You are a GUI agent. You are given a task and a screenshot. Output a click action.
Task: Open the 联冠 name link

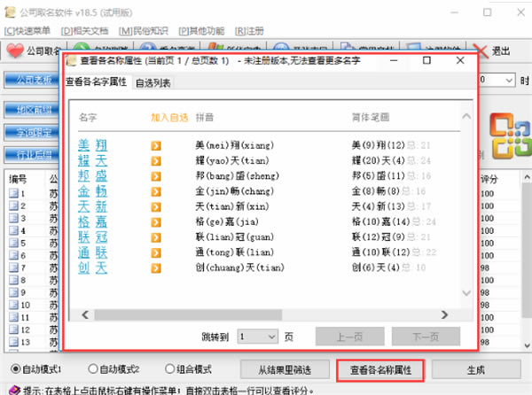point(92,237)
